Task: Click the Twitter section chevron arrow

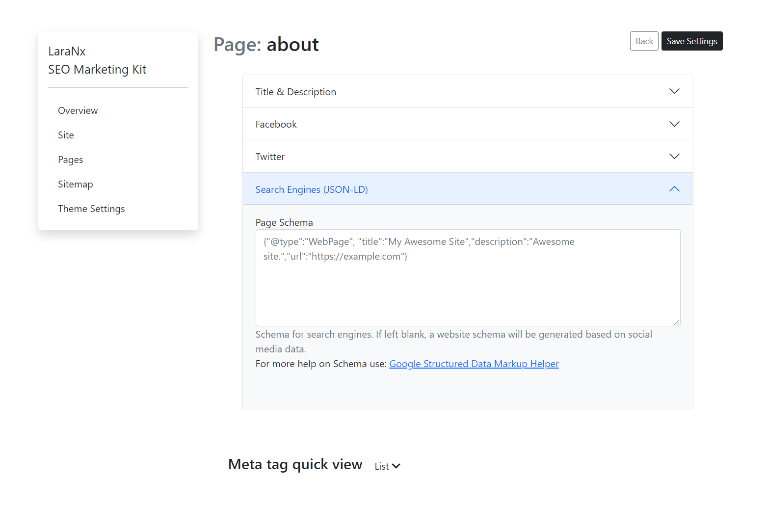Action: tap(674, 156)
